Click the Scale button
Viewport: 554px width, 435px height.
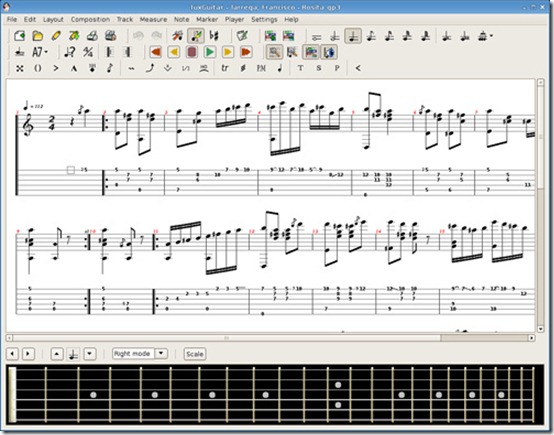[195, 354]
